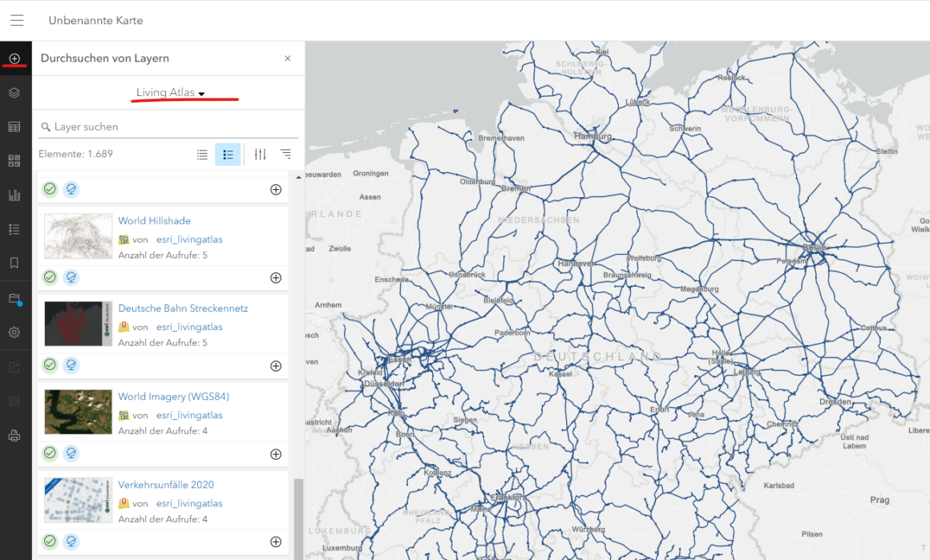Screen dimensions: 930x560
Task: Click the layer list scrollbar up arrow
Action: point(298,177)
